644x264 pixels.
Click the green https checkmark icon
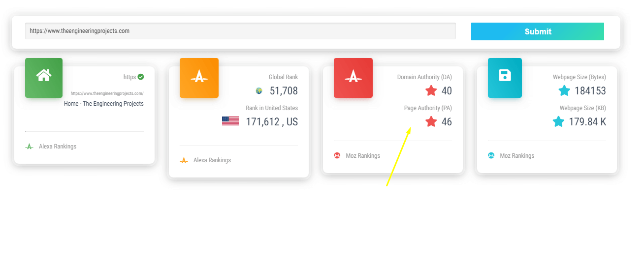(x=141, y=77)
